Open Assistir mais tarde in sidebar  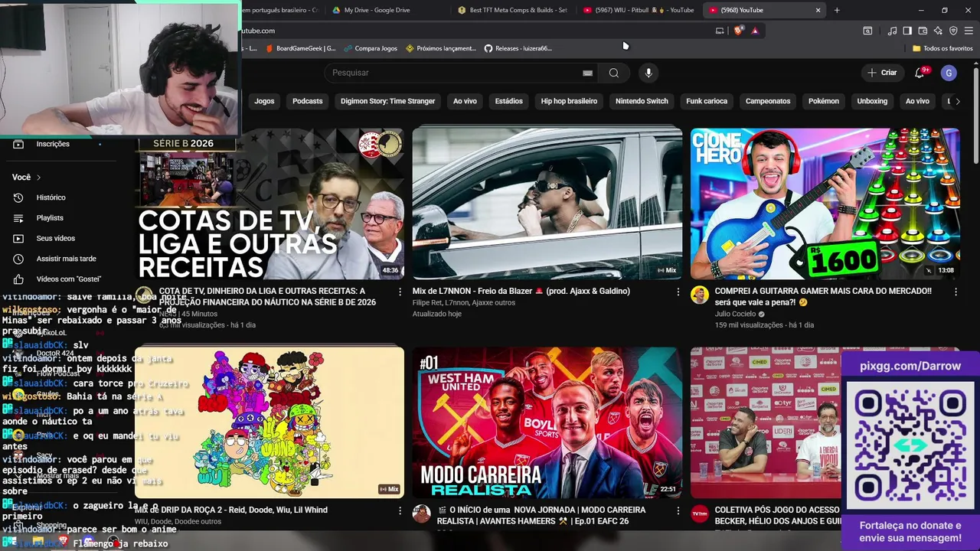coord(66,259)
